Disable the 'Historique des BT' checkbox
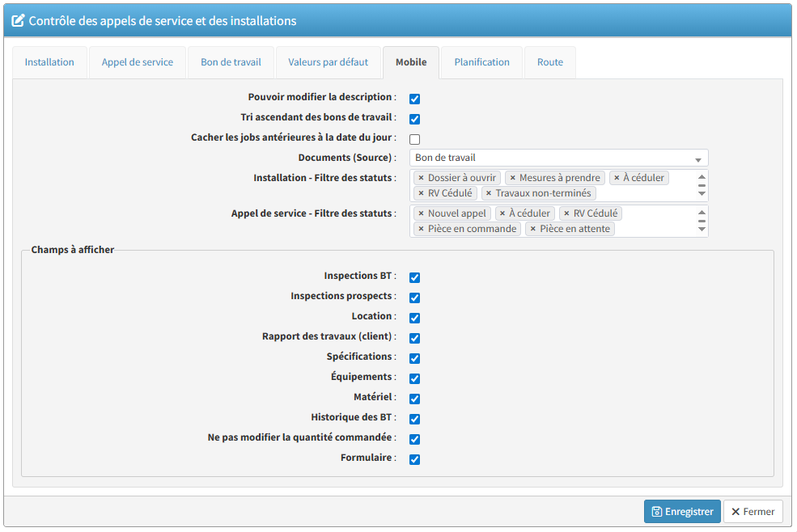The height and width of the screenshot is (532, 797). click(414, 419)
